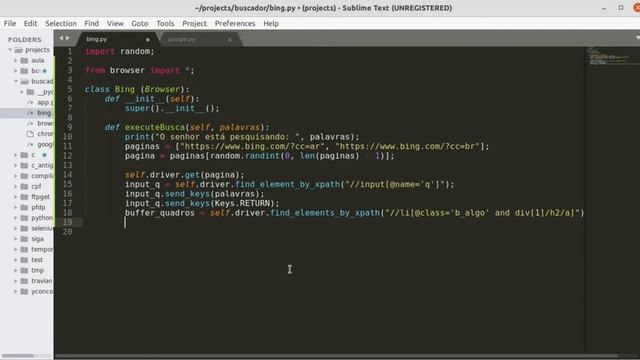This screenshot has height=360, width=640.
Task: Click 'import random;' on line 1
Action: tap(120, 51)
